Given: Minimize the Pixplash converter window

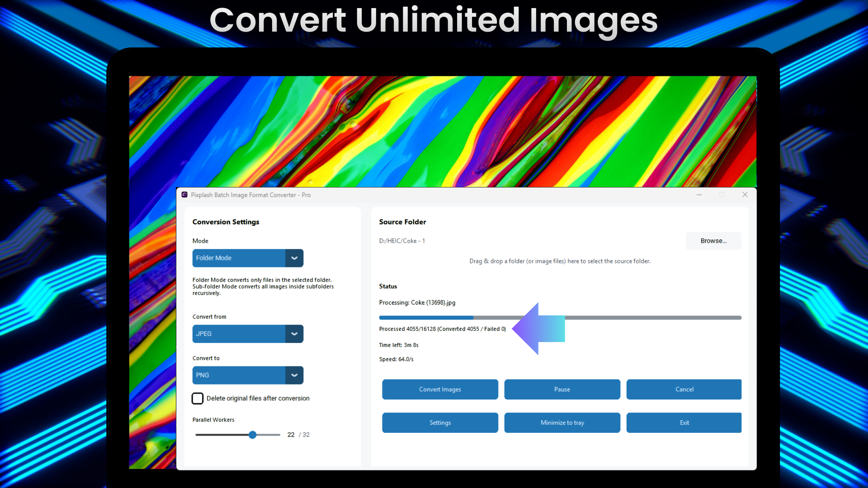Looking at the screenshot, I should 699,195.
